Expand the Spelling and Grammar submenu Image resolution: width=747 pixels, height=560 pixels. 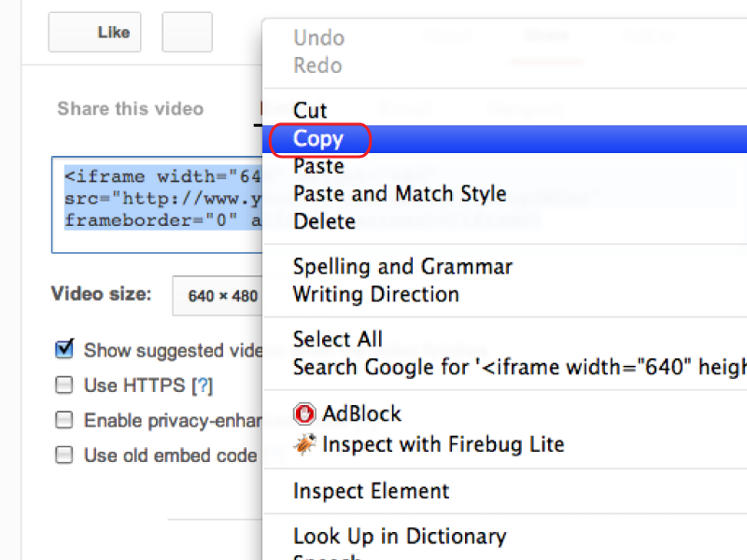pos(505,267)
